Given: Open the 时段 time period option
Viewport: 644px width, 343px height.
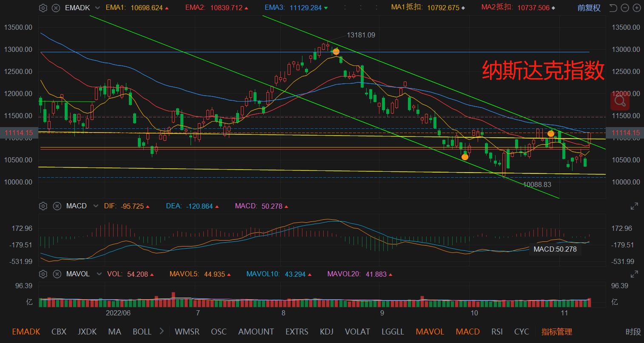Looking at the screenshot, I should pos(633,332).
